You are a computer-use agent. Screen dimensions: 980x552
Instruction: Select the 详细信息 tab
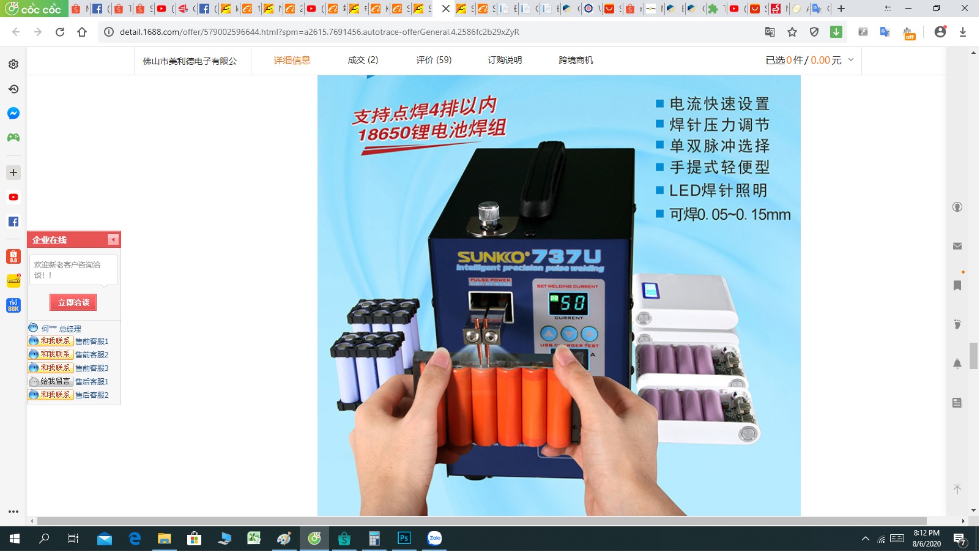292,60
